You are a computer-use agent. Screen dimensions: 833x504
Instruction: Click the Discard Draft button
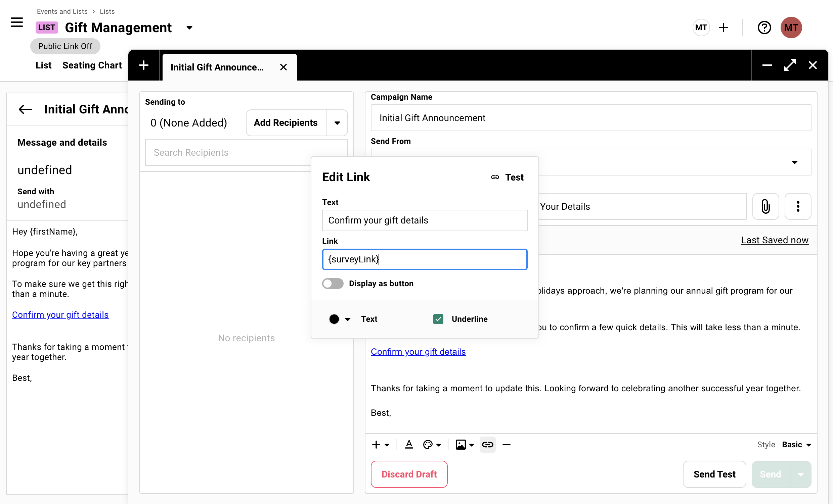(x=409, y=474)
